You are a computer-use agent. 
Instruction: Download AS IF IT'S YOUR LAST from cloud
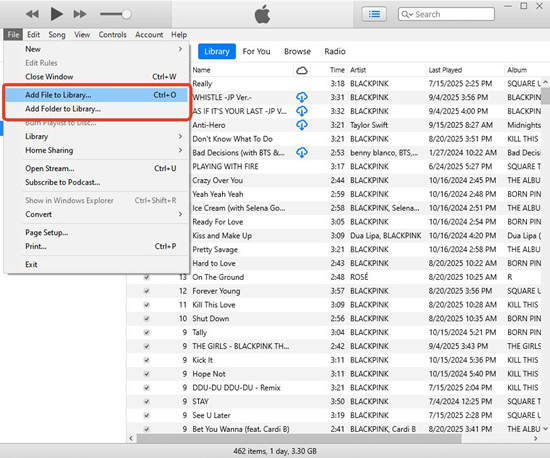point(302,111)
